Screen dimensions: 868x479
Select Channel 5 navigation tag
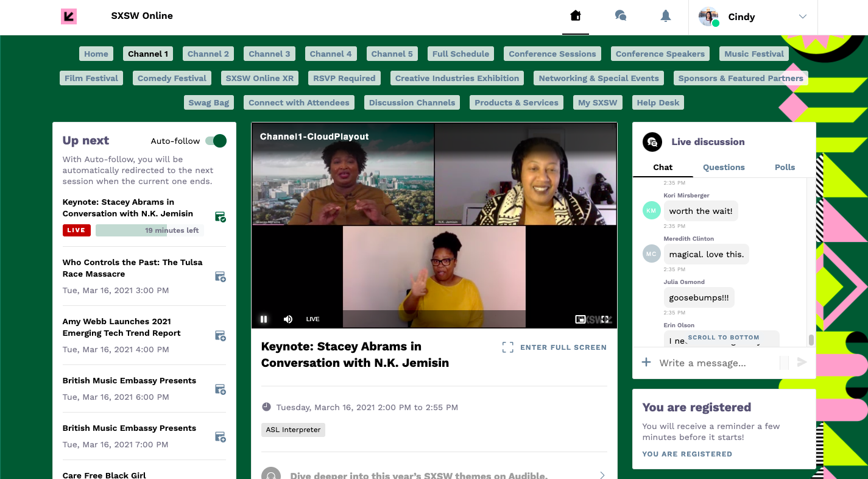(392, 54)
